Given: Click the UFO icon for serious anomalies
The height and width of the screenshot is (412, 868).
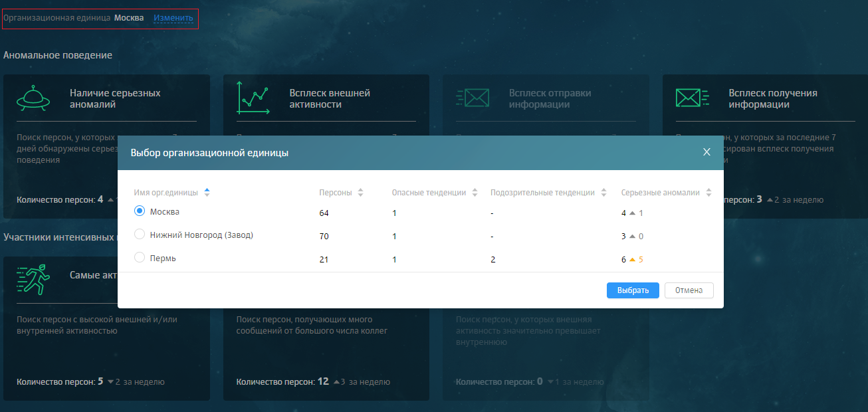Looking at the screenshot, I should tap(33, 99).
